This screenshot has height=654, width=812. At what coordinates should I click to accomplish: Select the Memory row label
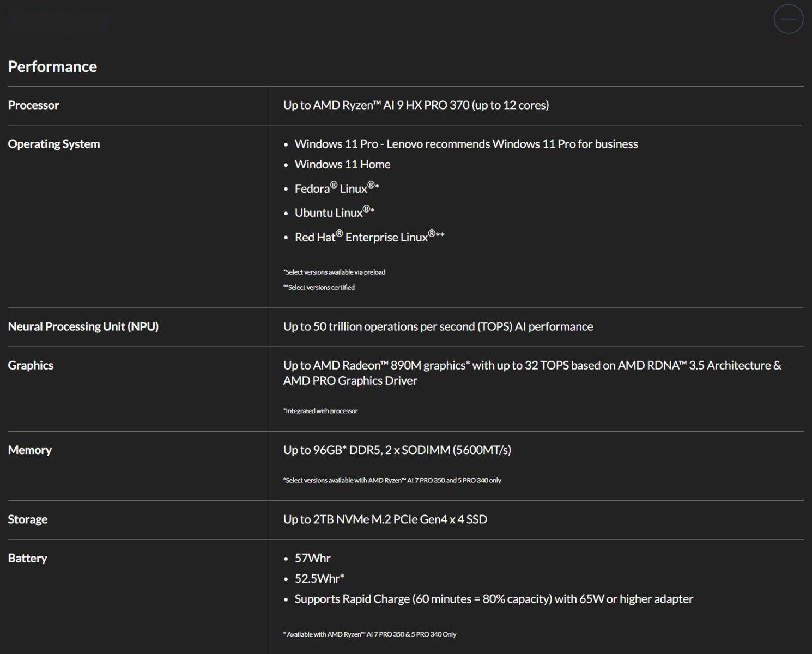click(29, 450)
